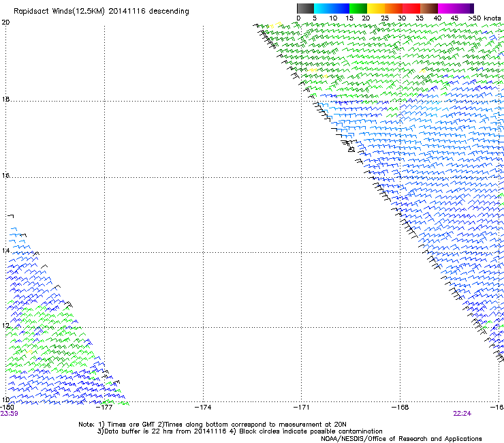Viewport: 504px width, 443px height.
Task: Click the gray 0-5 knots color band
Action: (x=305, y=8)
